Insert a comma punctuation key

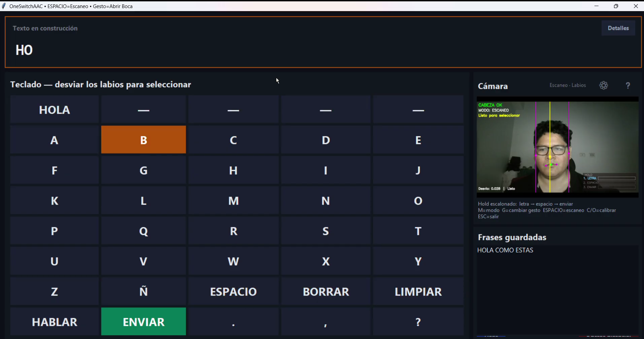tap(326, 321)
